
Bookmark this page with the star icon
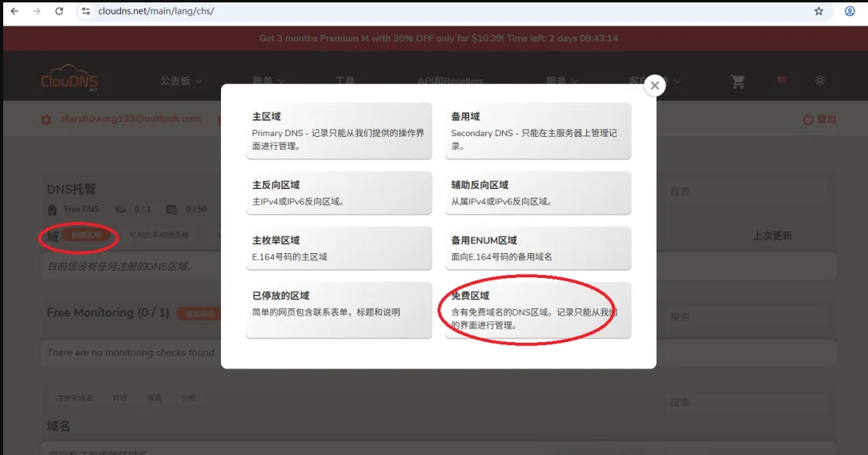818,11
